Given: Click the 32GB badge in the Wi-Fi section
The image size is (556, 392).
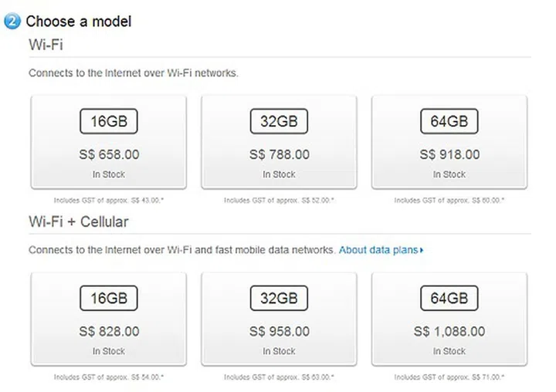Looking at the screenshot, I should (279, 121).
